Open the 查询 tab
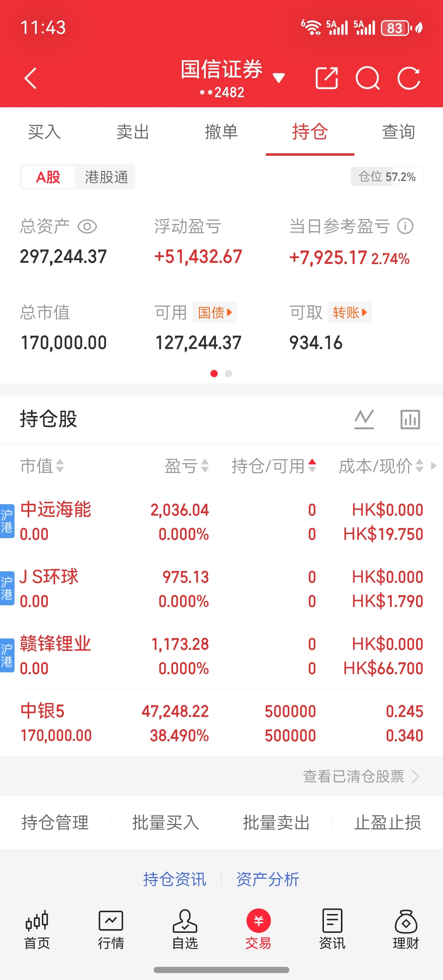 coord(398,131)
